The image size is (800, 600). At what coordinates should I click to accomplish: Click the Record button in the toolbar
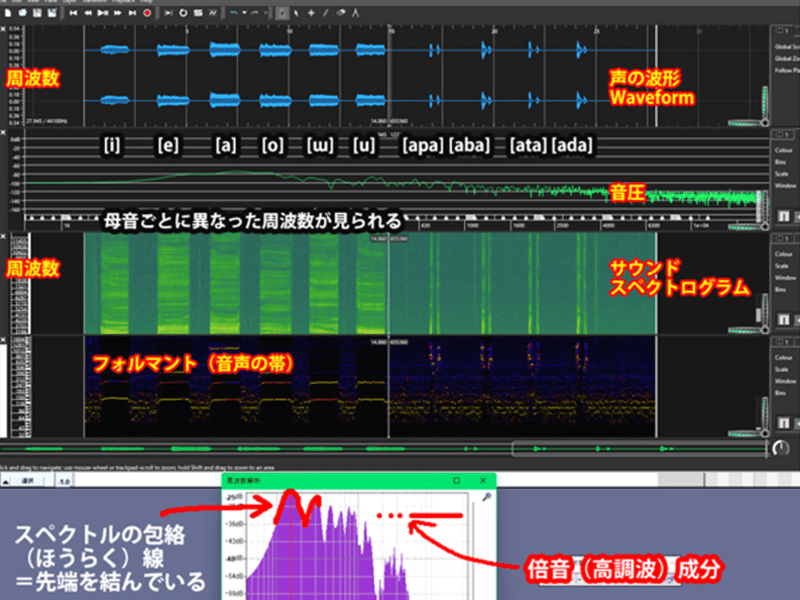147,14
